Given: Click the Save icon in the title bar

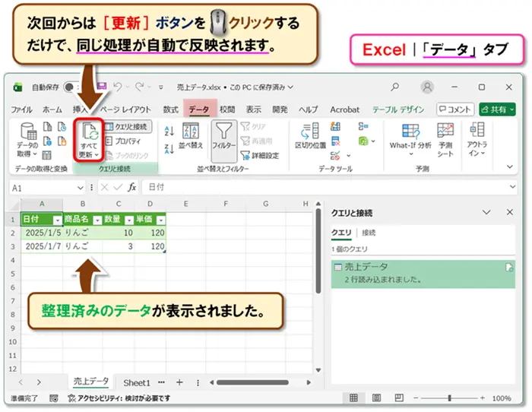Looking at the screenshot, I should point(102,87).
